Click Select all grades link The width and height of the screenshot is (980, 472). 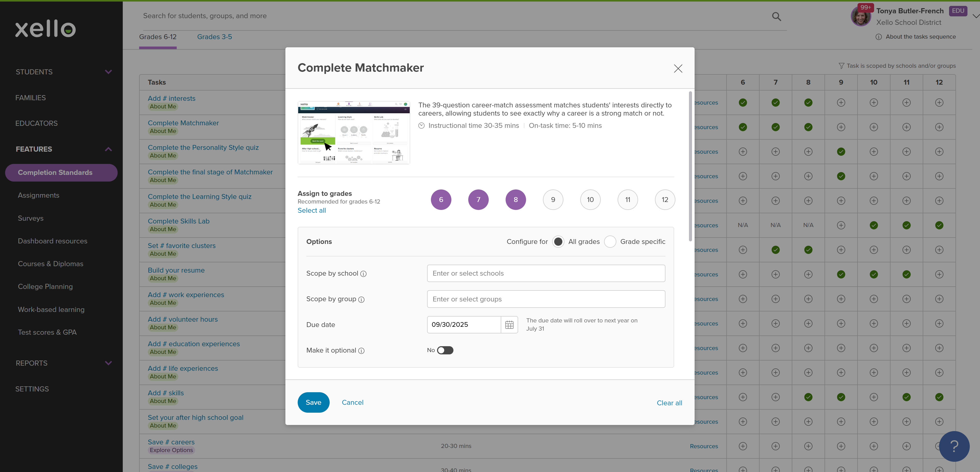click(311, 211)
